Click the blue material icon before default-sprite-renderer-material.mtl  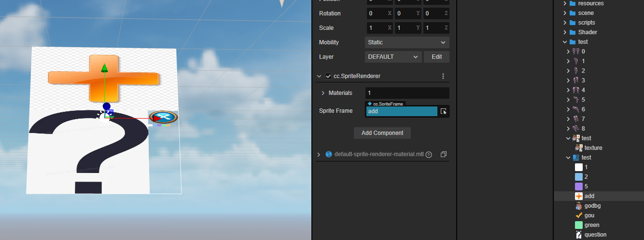(328, 154)
